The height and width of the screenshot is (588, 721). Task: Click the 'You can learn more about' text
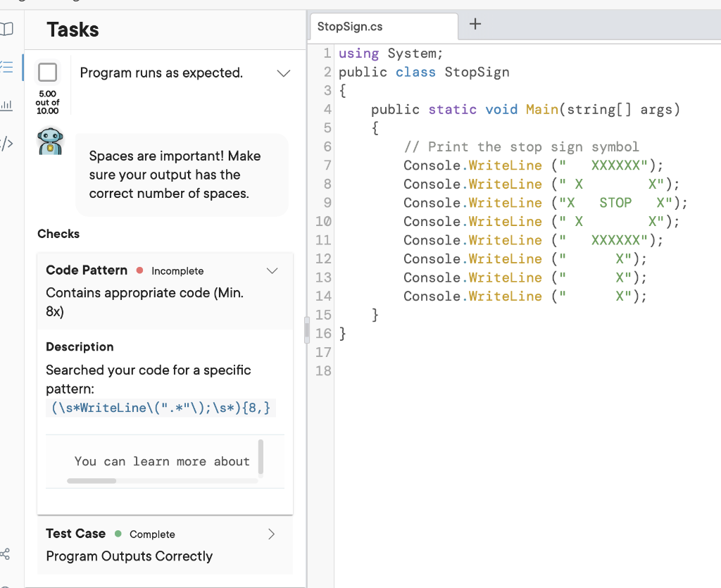point(162,461)
